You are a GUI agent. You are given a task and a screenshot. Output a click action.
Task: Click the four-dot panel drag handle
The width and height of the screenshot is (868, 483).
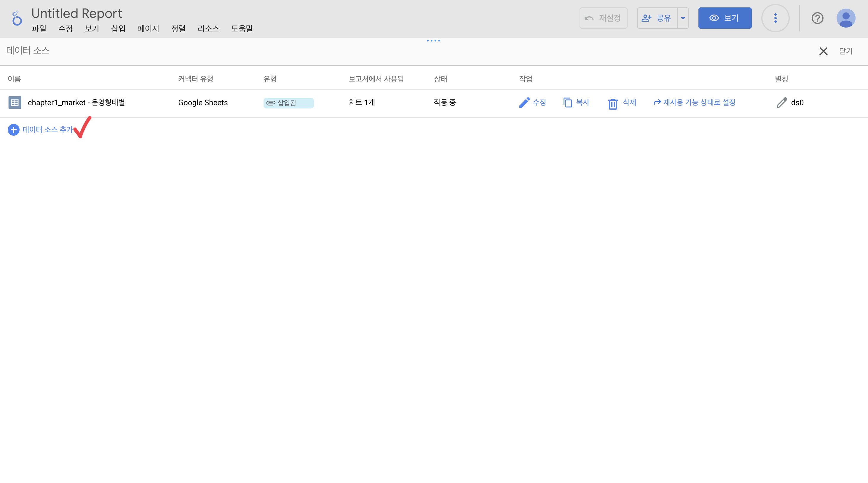click(433, 41)
